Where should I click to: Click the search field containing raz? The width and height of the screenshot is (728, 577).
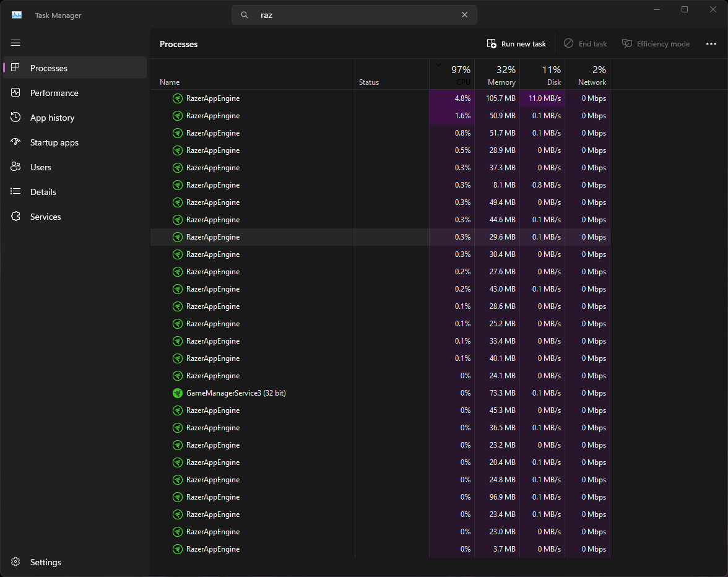[x=354, y=15]
